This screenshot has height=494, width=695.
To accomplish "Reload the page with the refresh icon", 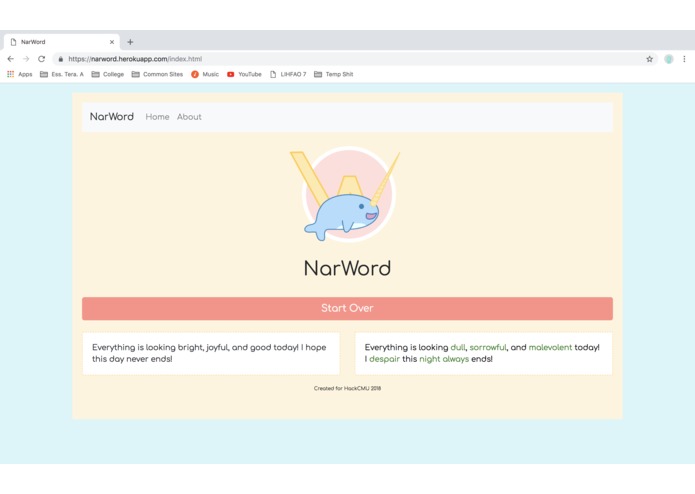I will 41,59.
